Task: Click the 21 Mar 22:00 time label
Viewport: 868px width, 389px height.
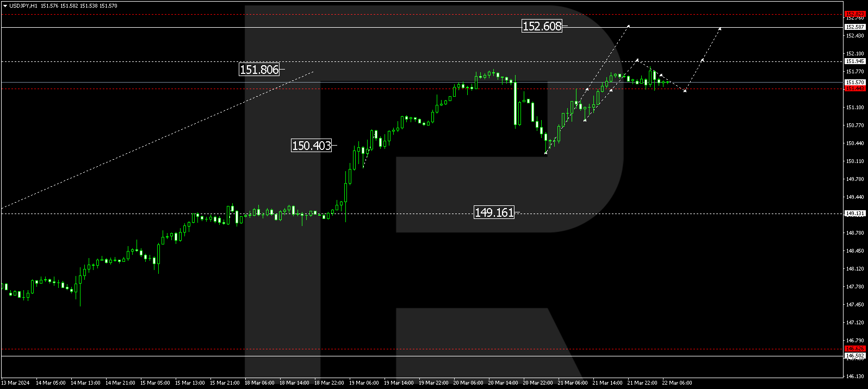Action: pos(642,383)
